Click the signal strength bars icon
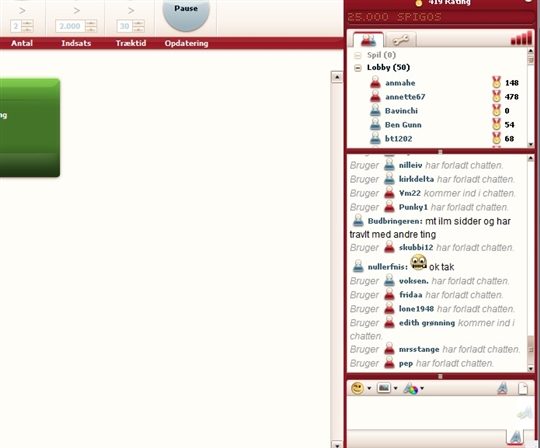Screen dimensions: 540x448 click(521, 38)
